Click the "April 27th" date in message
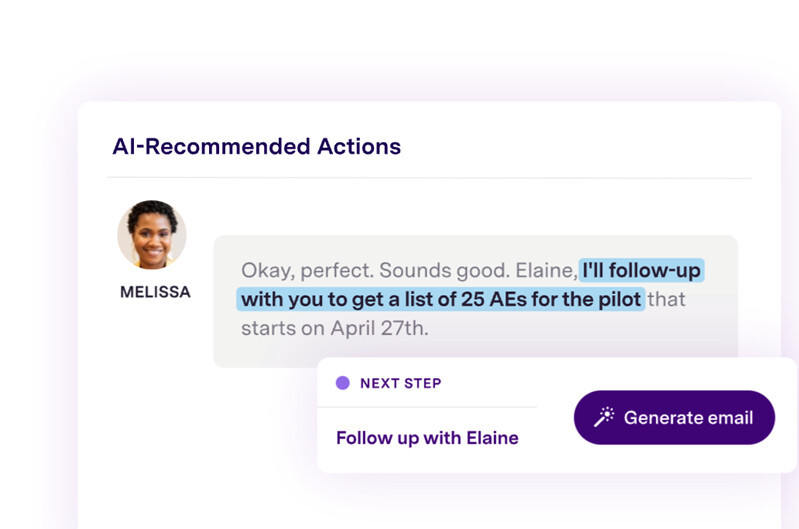 [378, 327]
